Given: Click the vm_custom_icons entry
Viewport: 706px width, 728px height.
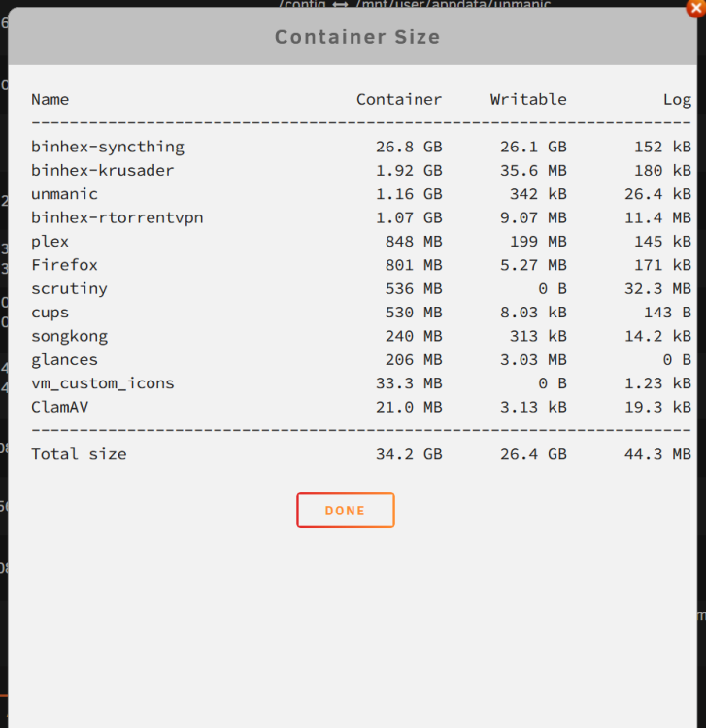Looking at the screenshot, I should [103, 383].
